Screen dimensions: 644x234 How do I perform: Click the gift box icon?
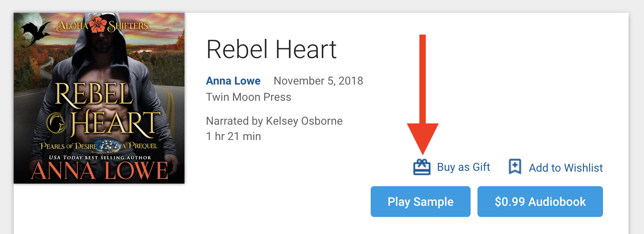point(422,167)
